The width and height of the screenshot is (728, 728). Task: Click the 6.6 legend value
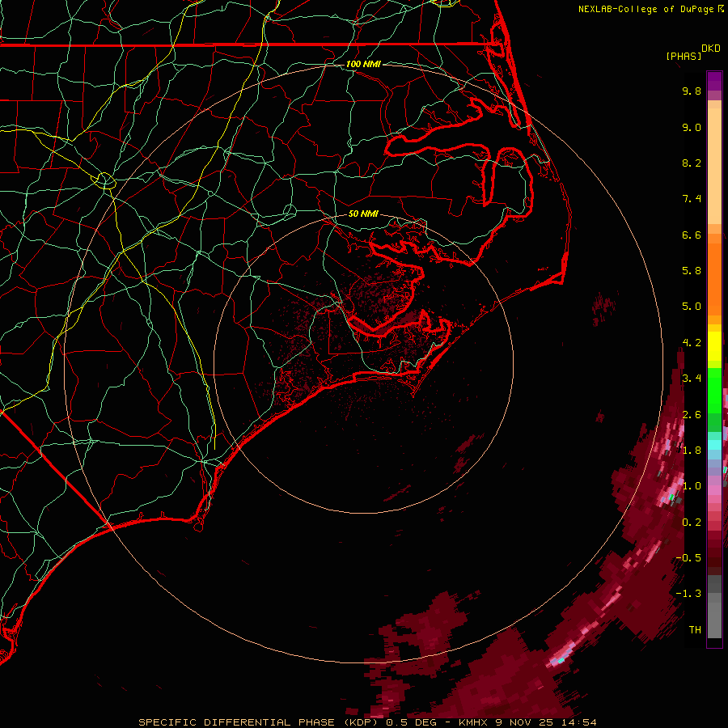(692, 235)
